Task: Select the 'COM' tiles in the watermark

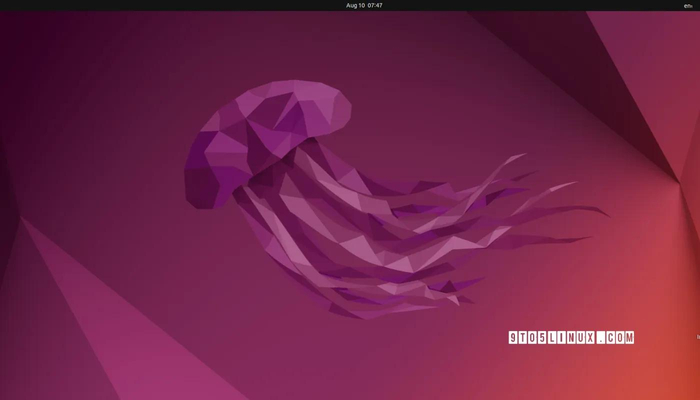Action: [x=620, y=338]
